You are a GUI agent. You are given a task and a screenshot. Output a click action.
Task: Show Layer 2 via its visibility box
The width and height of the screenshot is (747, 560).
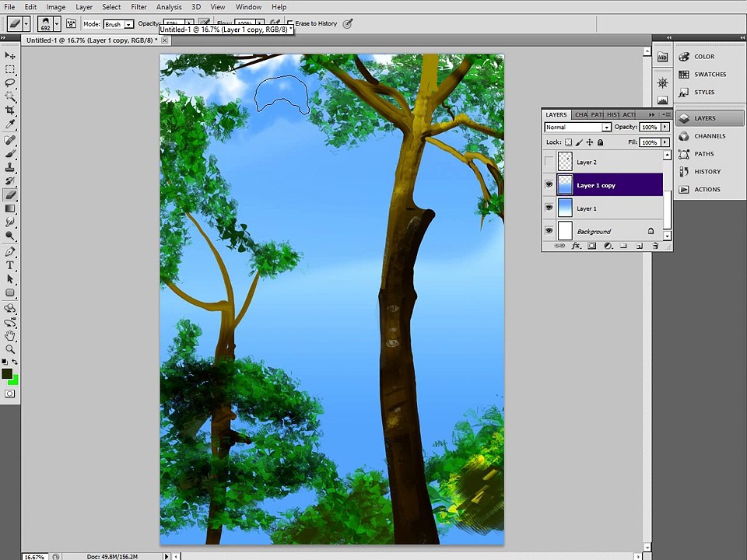(549, 162)
